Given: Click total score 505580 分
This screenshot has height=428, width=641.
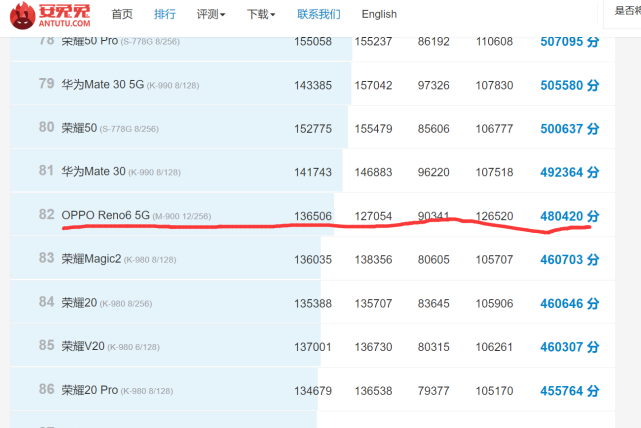Looking at the screenshot, I should (x=569, y=85).
